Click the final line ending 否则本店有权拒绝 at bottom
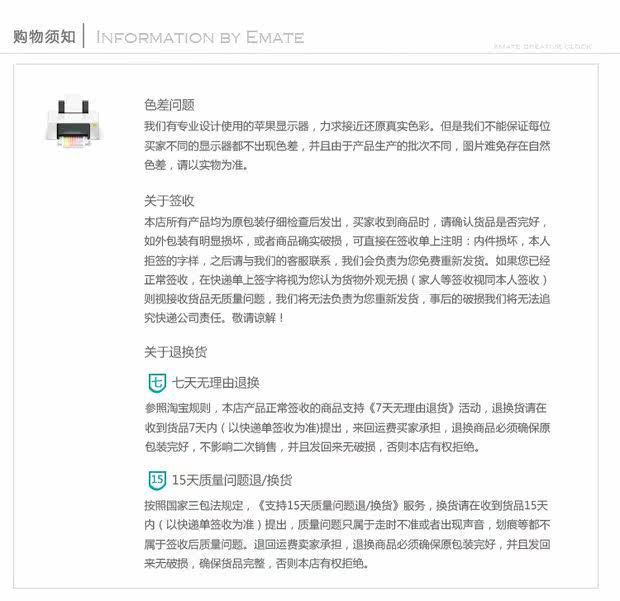The image size is (620, 601). pos(257,563)
